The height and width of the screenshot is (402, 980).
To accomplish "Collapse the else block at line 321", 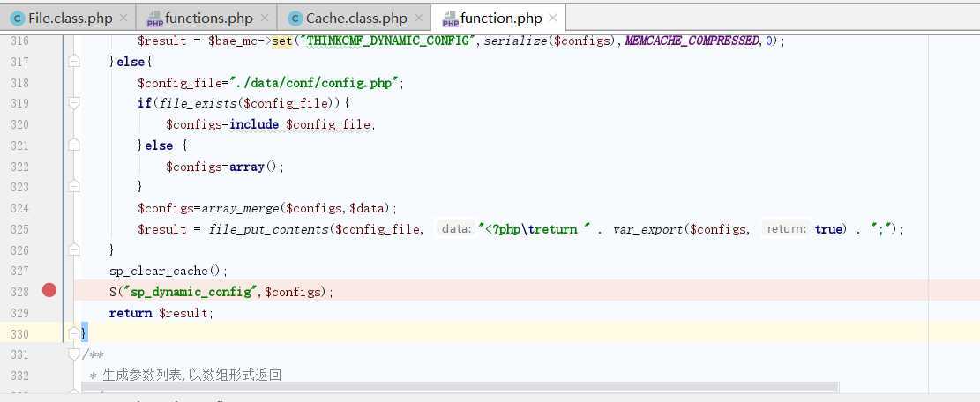I will 74,145.
